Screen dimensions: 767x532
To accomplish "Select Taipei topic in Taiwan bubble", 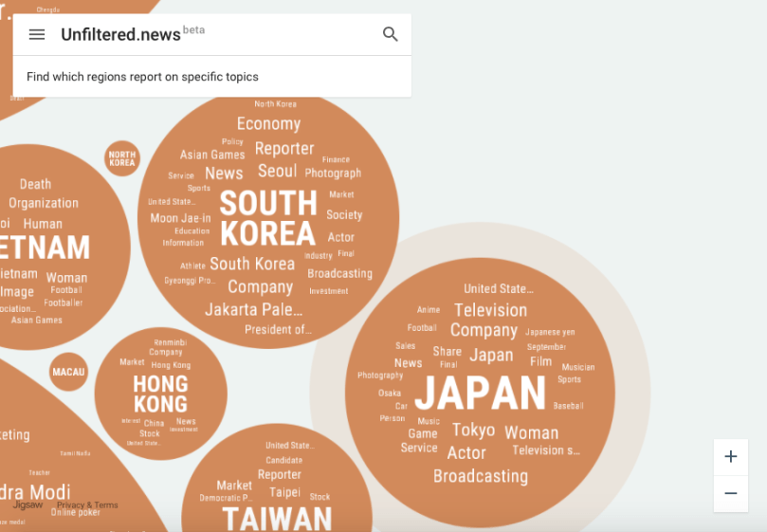I will tap(284, 492).
